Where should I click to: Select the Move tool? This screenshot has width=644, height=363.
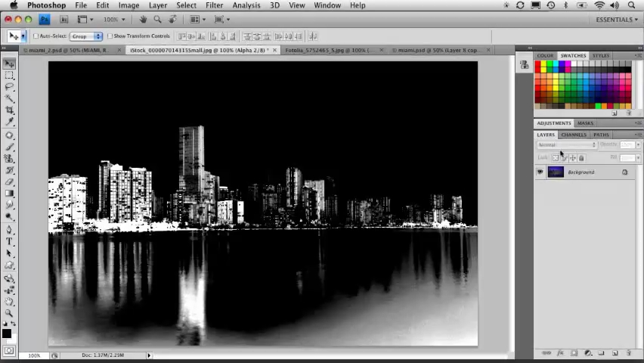pos(9,64)
